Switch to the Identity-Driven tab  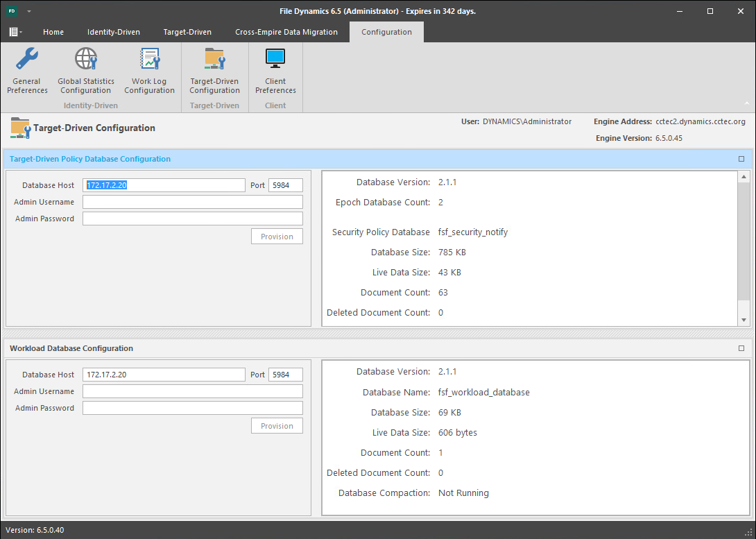113,32
